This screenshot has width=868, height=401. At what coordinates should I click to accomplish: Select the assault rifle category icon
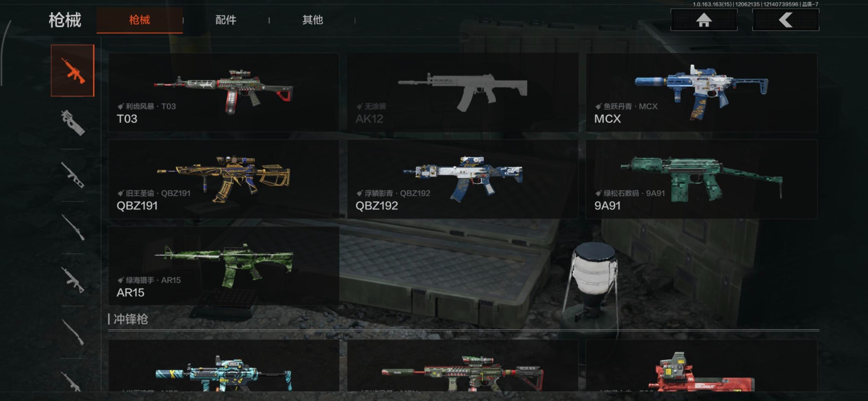pyautogui.click(x=72, y=71)
